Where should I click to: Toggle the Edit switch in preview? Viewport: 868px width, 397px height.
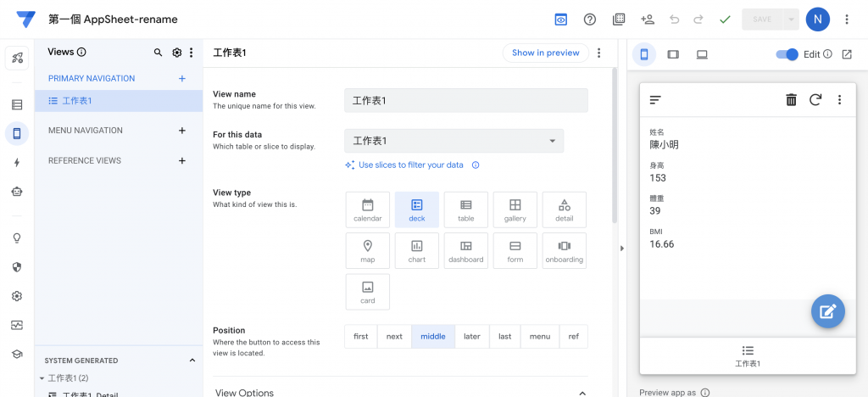coord(787,54)
